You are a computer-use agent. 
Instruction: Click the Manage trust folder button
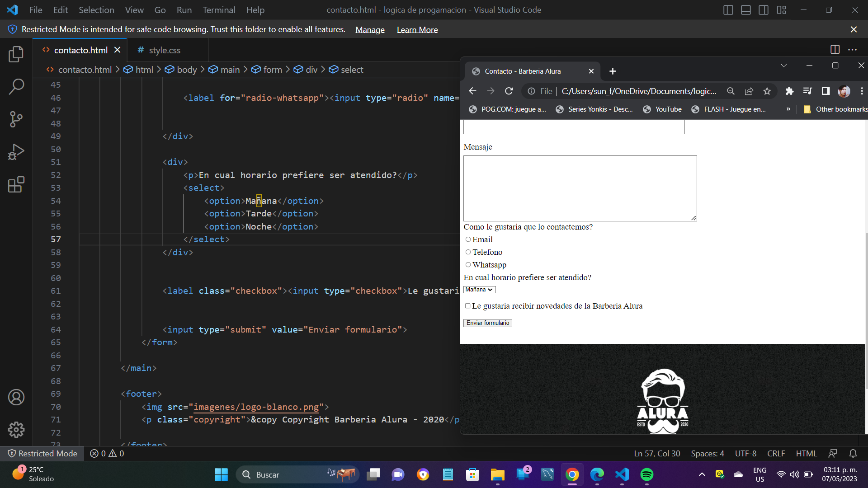[x=369, y=30]
